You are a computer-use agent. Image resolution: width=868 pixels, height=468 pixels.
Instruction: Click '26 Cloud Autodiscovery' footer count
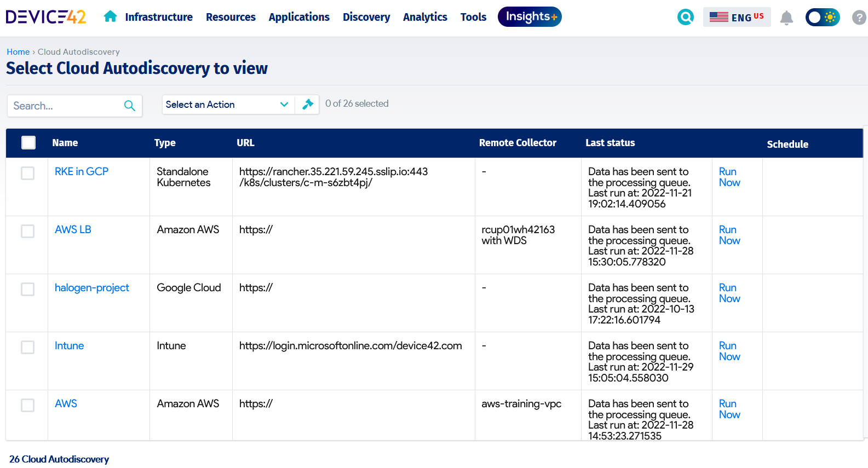[59, 459]
